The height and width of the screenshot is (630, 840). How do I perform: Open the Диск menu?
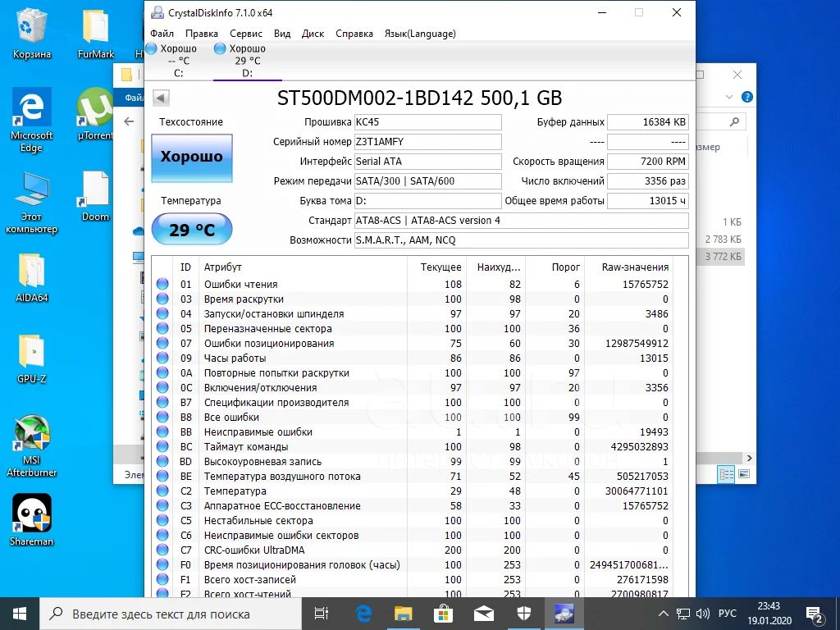313,33
